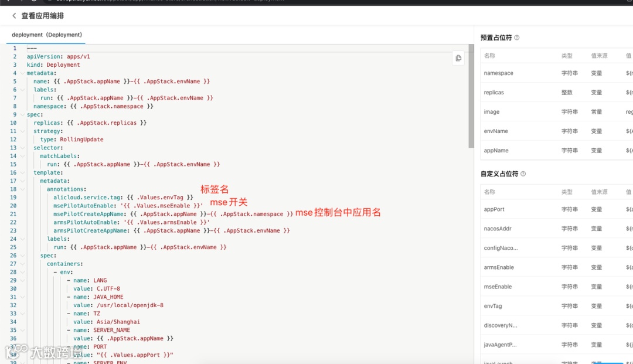633x364 pixels.
Task: Select the replicas placeholder row
Action: [x=557, y=93]
